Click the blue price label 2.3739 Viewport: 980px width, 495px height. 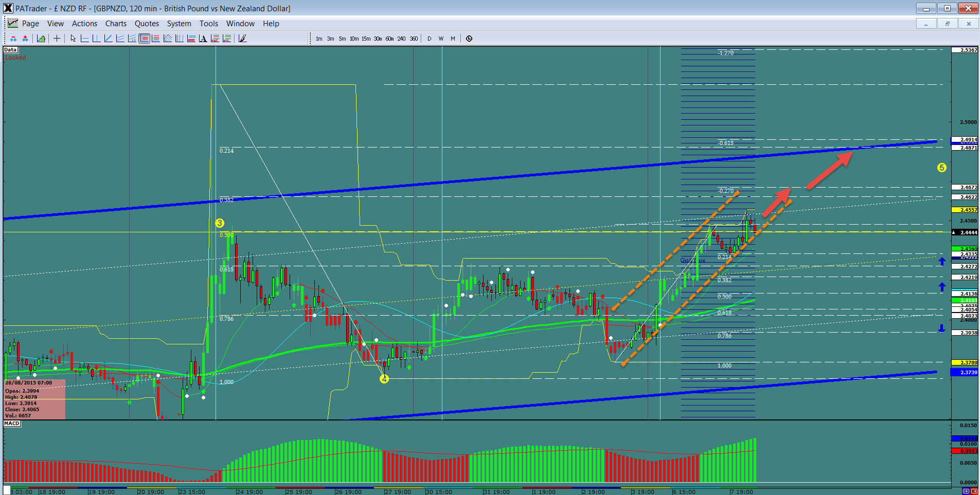click(x=965, y=372)
